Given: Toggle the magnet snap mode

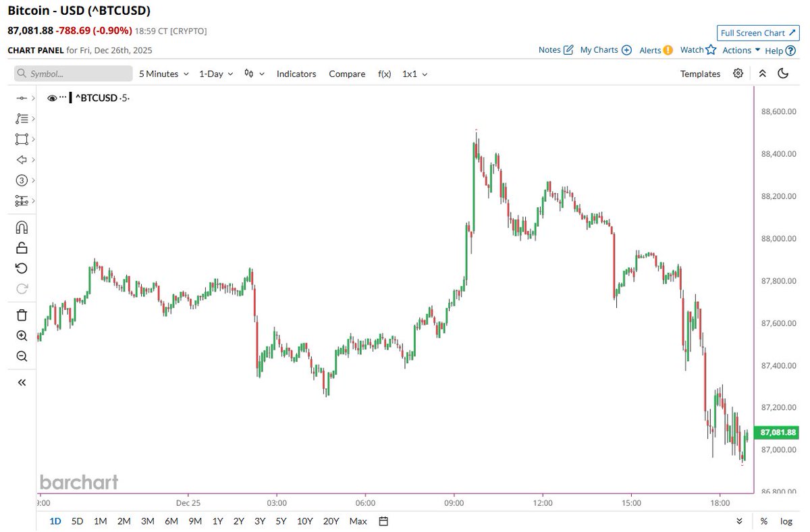Looking at the screenshot, I should pos(22,227).
